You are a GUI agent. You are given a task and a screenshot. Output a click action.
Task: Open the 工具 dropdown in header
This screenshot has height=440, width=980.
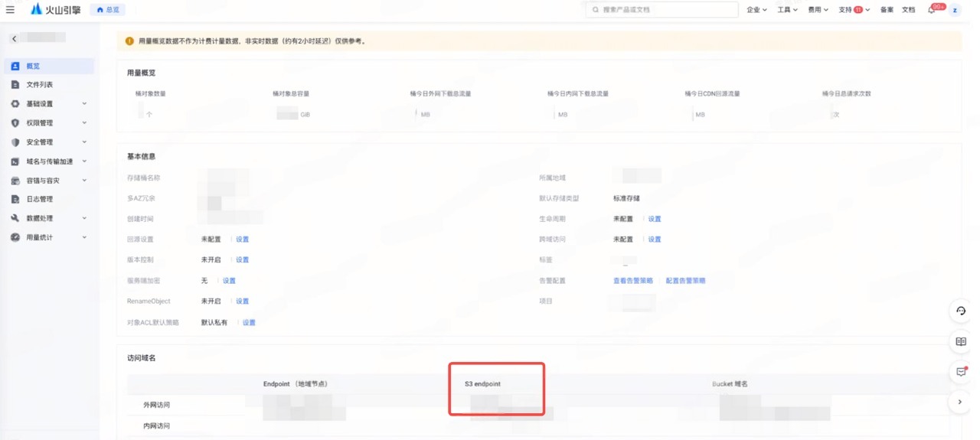coord(787,10)
